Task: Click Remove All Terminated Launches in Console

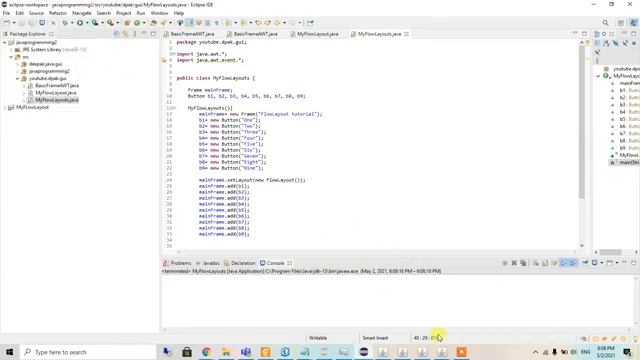Action: point(523,263)
